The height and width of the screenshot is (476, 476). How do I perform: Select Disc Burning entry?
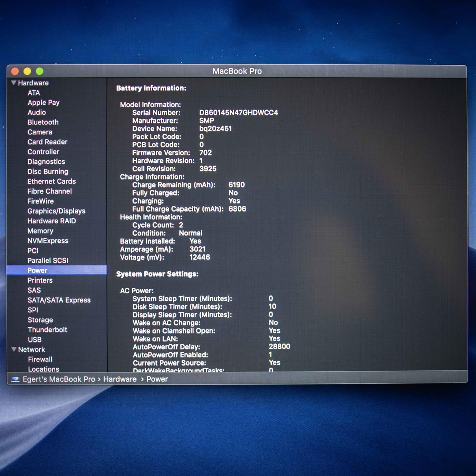pyautogui.click(x=48, y=171)
